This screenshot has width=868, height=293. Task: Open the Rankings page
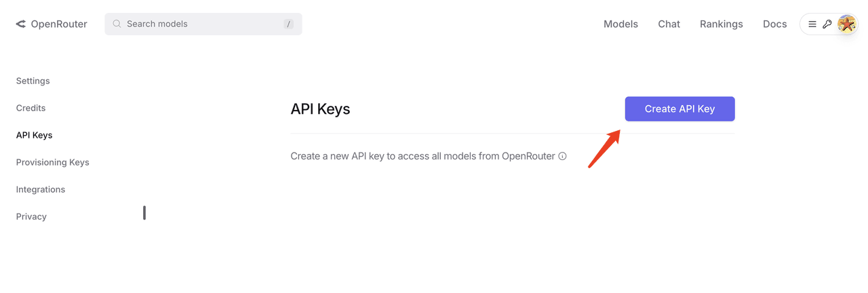[x=722, y=24]
